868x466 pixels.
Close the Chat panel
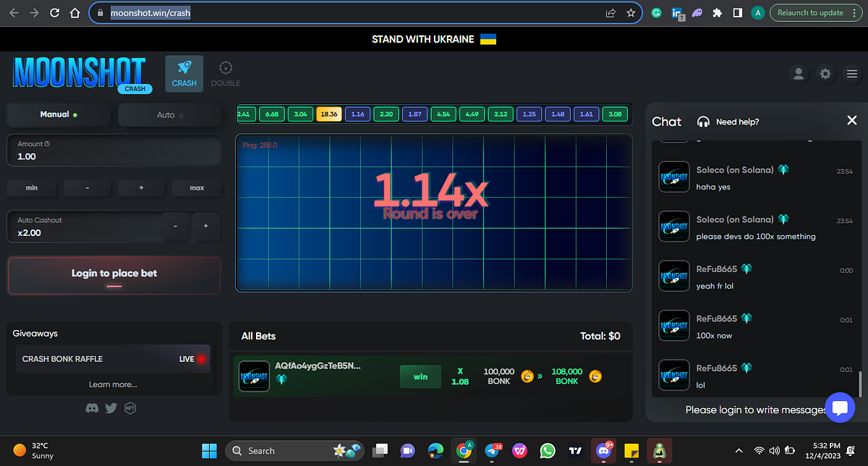tap(852, 121)
